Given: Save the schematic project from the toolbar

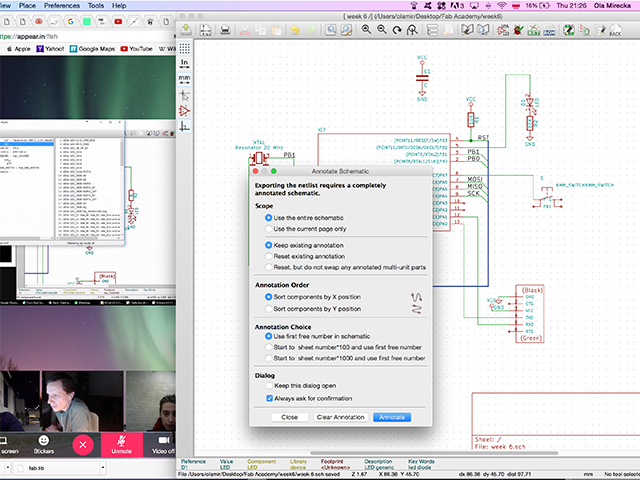Looking at the screenshot, I should (186, 30).
